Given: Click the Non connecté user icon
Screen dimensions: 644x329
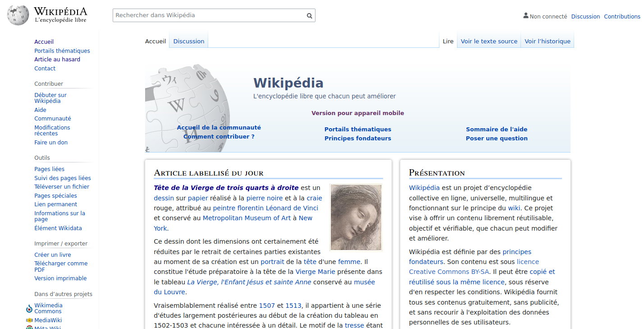Looking at the screenshot, I should pos(525,16).
